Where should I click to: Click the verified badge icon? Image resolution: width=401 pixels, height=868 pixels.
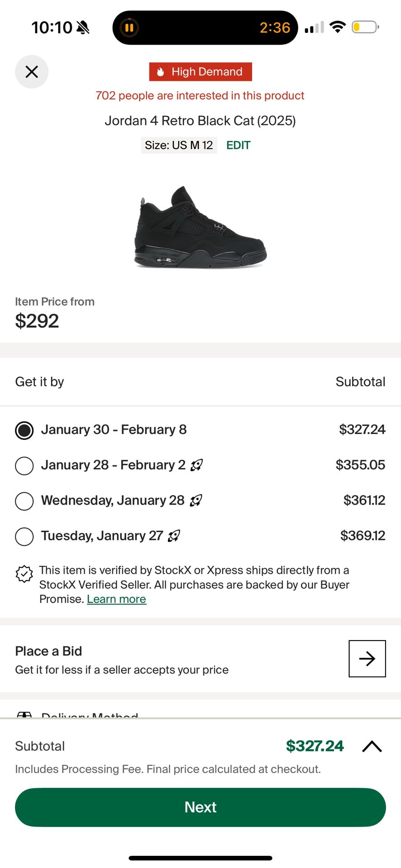[24, 574]
